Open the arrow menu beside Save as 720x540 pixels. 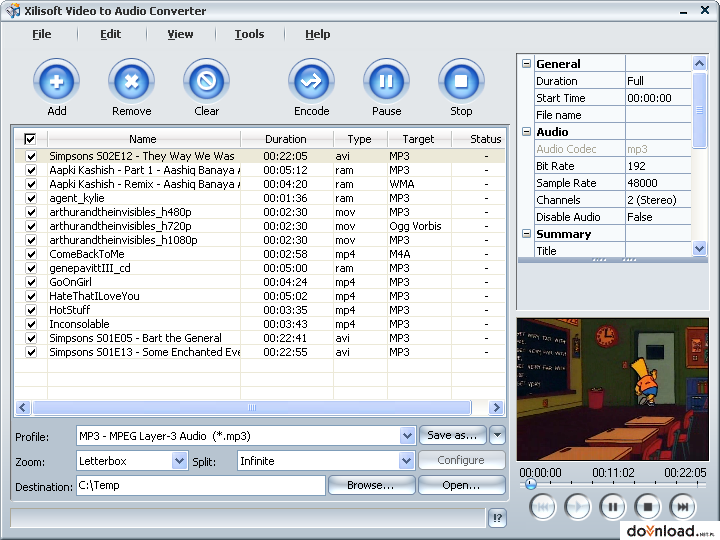click(497, 435)
